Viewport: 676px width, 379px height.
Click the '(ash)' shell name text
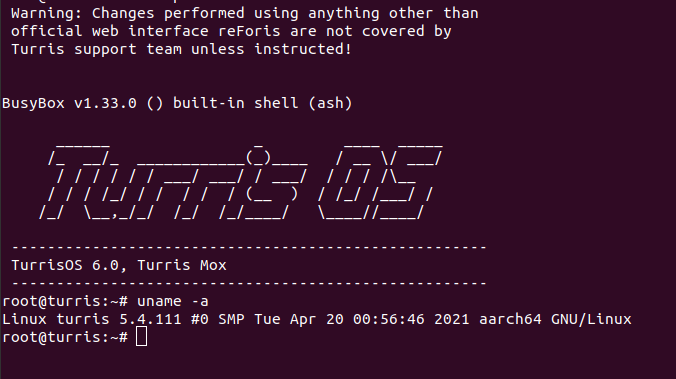click(x=331, y=103)
